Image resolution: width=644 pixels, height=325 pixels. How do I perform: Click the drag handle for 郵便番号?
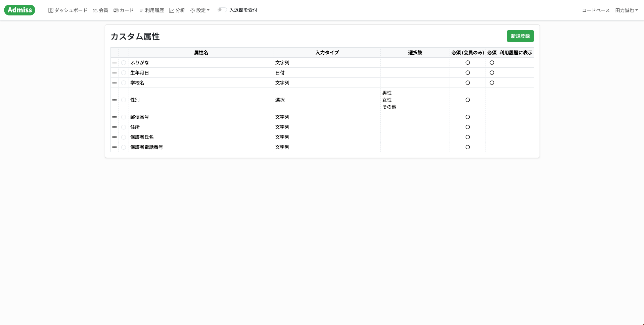(x=114, y=117)
